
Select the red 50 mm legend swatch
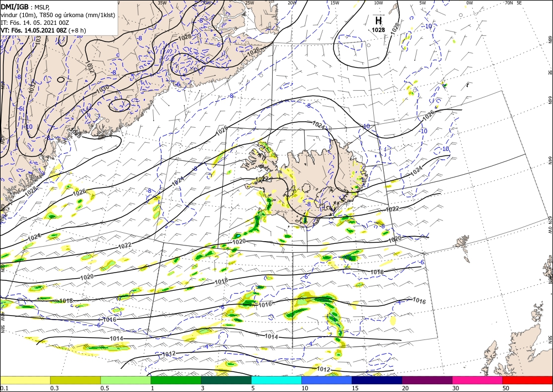point(528,380)
